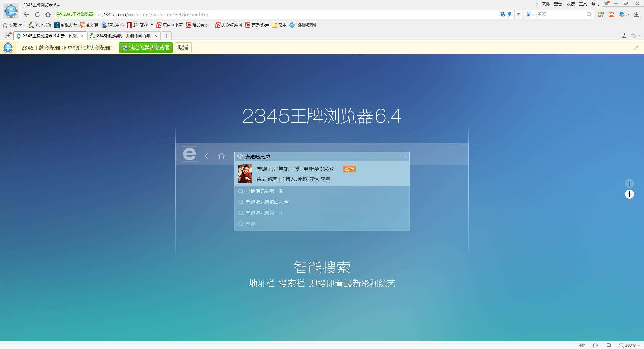Viewport: 644px width, 349px height.
Task: Open the app grid panel icon
Action: pos(601,14)
